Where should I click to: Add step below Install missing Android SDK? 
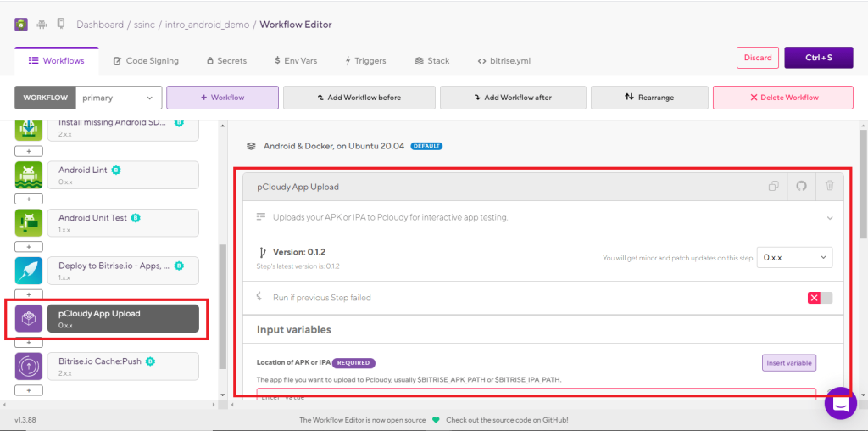(29, 151)
